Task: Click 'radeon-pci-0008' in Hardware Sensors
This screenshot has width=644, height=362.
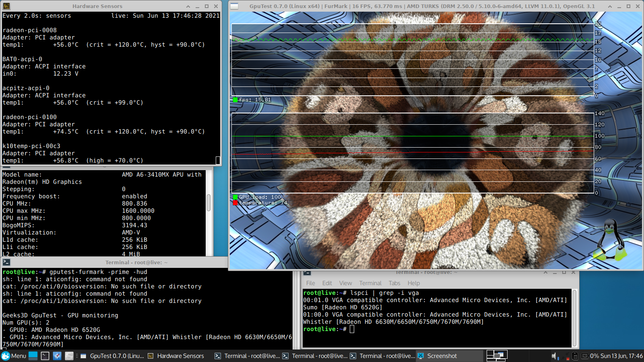Action: click(29, 30)
